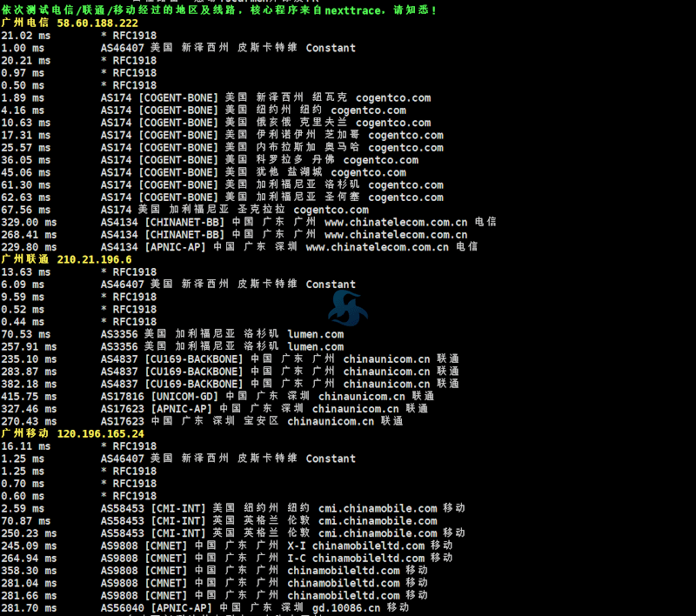The width and height of the screenshot is (696, 616).
Task: Click '[CMI-INT]' in the 2.59 ms row
Action: [178, 509]
